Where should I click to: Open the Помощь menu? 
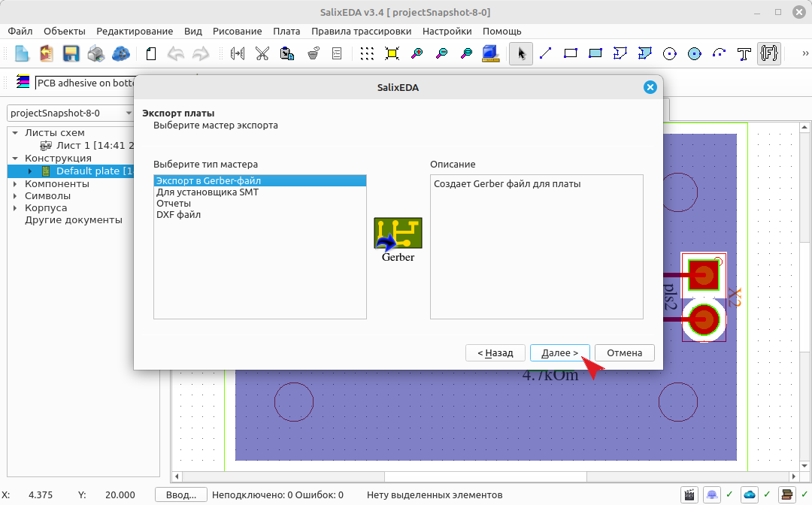[x=501, y=31]
